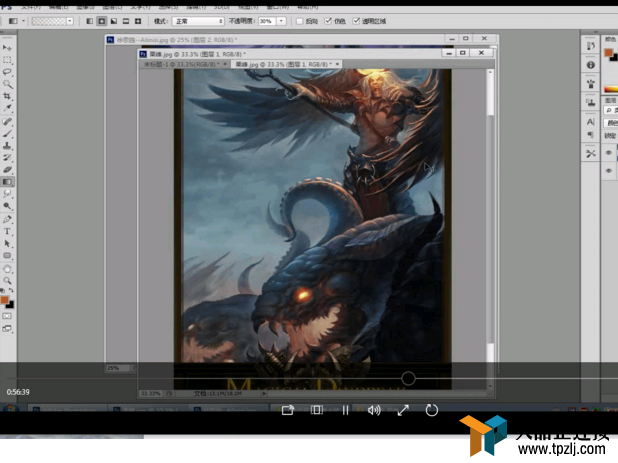Viewport: 618px width, 463px height.
Task: Toggle Quick Mask mode in toolbox
Action: [x=7, y=316]
